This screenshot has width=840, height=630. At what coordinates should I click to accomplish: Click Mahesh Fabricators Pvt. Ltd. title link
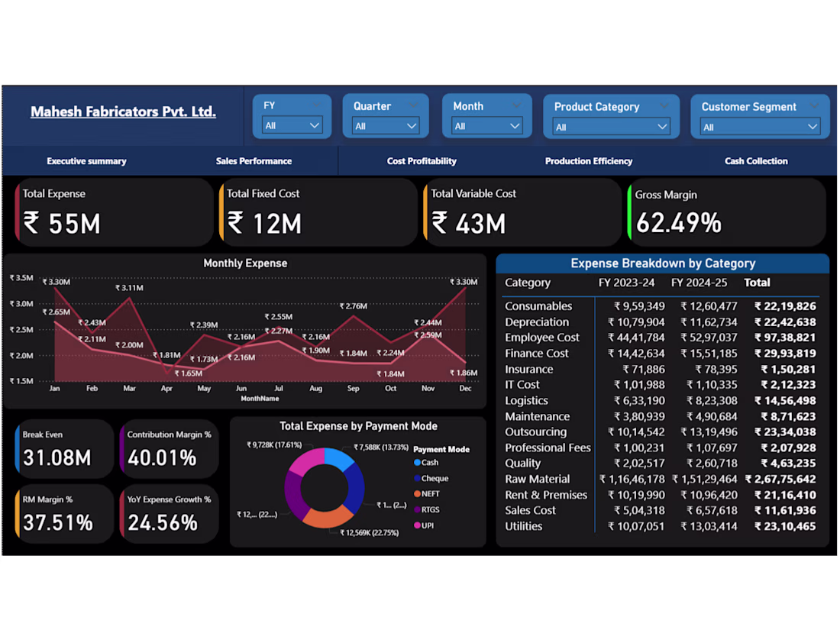(123, 111)
